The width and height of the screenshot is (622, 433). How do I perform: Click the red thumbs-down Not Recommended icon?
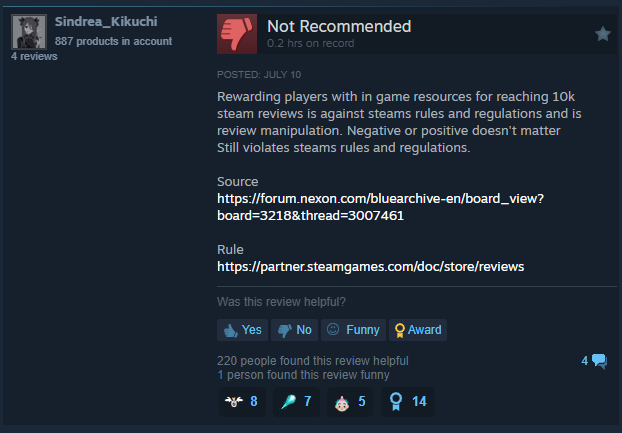coord(237,34)
